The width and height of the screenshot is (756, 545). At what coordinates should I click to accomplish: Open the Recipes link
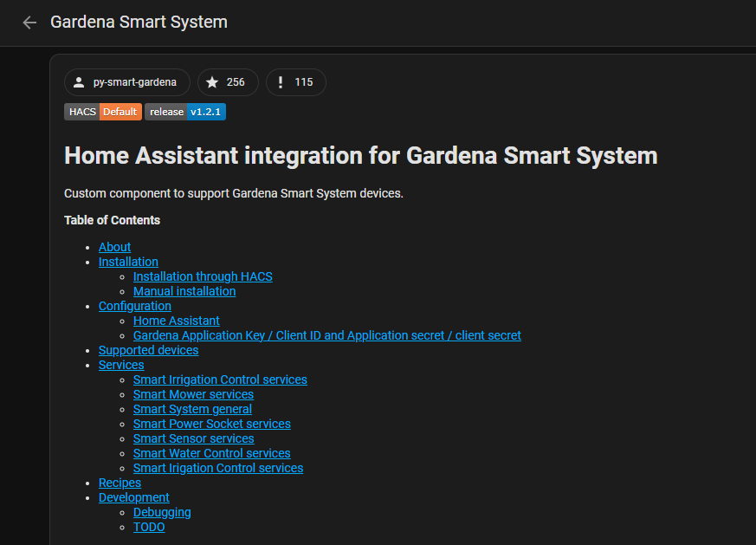120,483
